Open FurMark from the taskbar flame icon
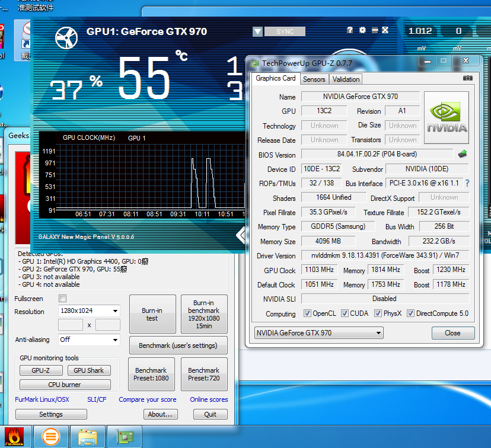Viewport: 491px width, 448px height. pyautogui.click(x=13, y=437)
